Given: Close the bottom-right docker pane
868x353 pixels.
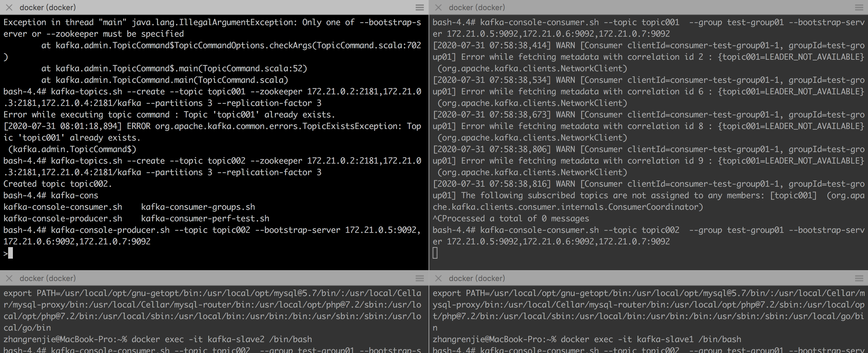Looking at the screenshot, I should pyautogui.click(x=438, y=278).
